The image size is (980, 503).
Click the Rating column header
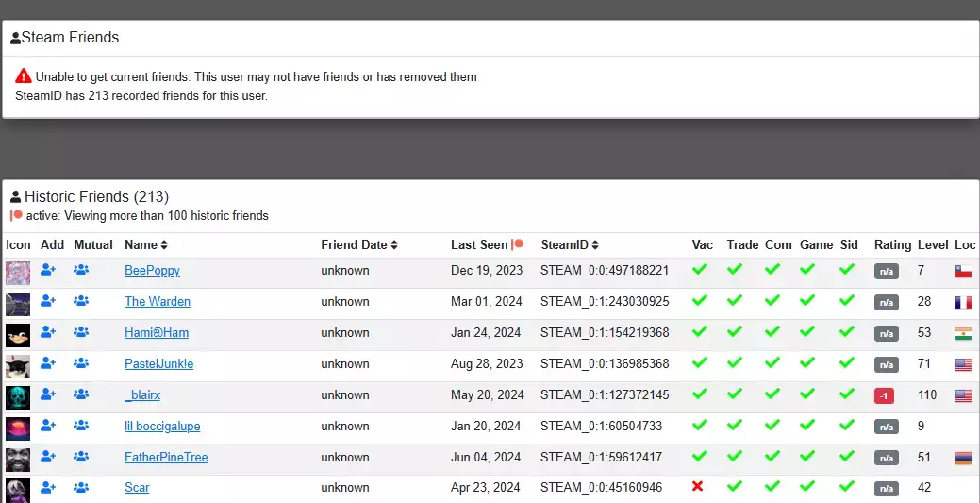[892, 244]
